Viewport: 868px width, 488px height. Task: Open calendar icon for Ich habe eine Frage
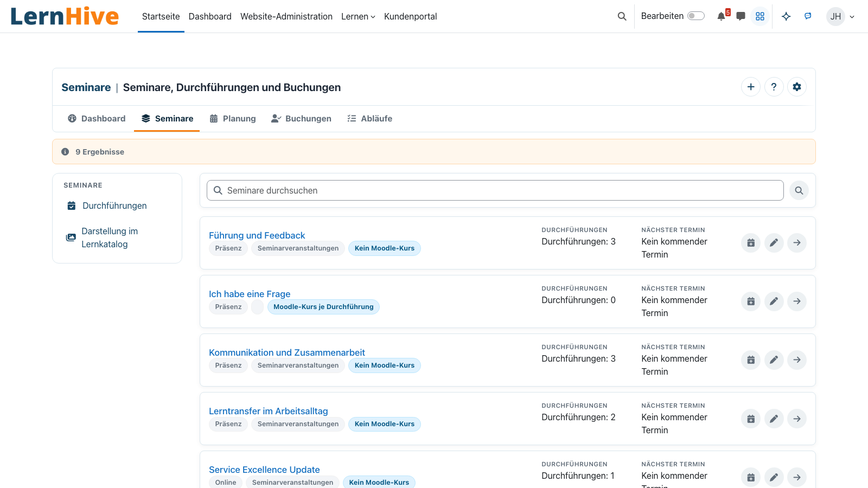point(751,301)
